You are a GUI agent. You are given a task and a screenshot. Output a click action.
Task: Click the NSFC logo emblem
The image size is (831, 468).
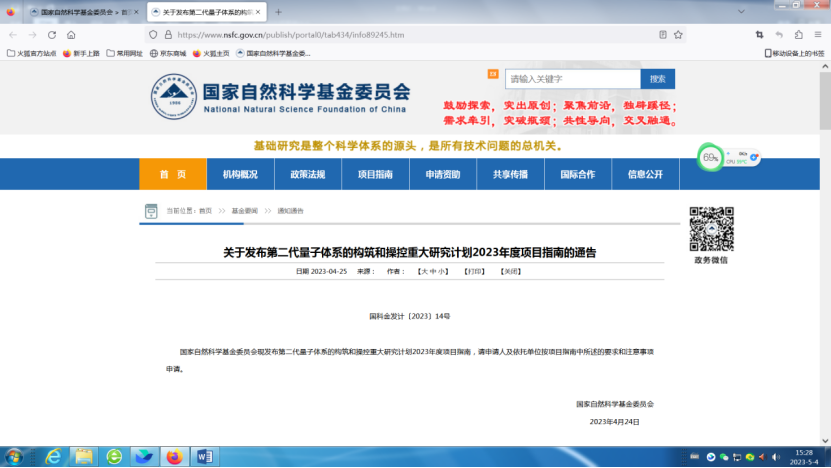click(x=174, y=95)
